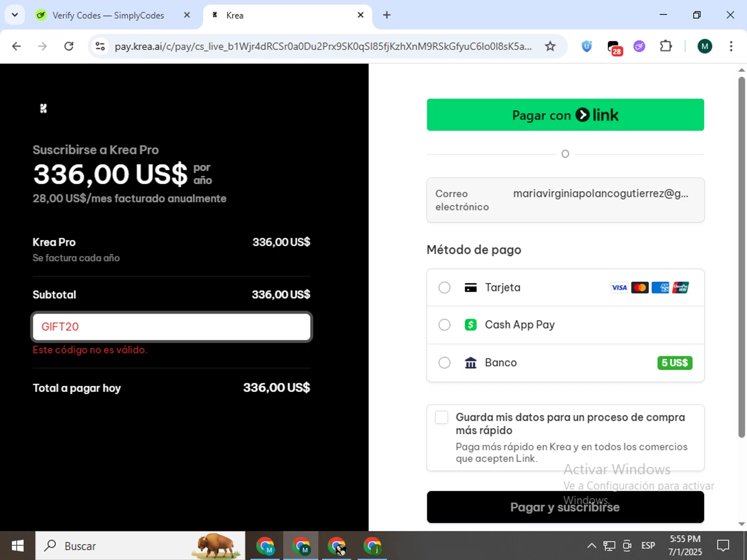The width and height of the screenshot is (747, 560).
Task: Open the clock showing 5:55 PM
Action: [x=685, y=546]
